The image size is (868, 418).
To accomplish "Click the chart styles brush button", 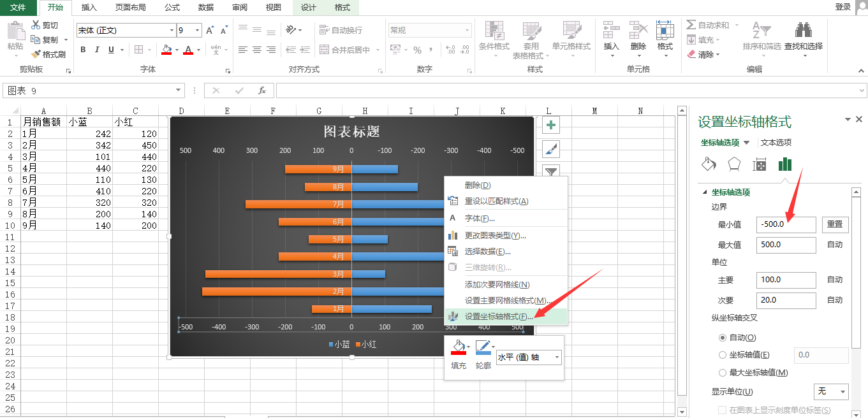I will pyautogui.click(x=551, y=149).
